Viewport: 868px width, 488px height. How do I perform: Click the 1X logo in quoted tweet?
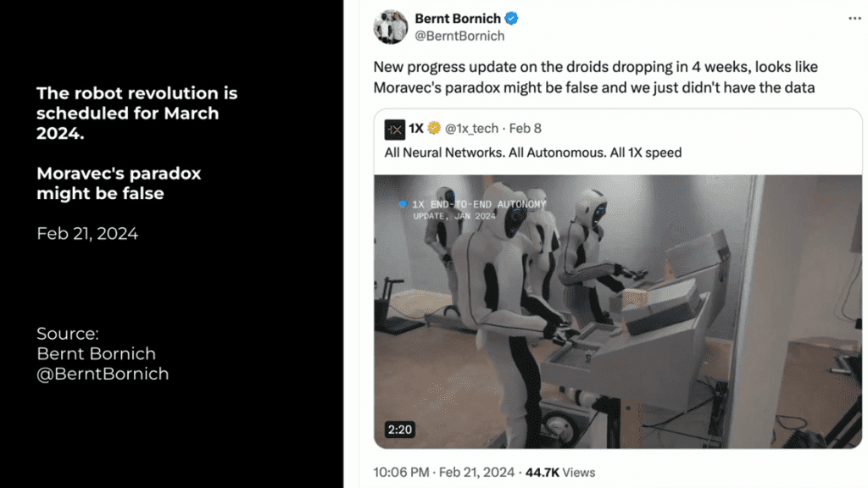[394, 129]
